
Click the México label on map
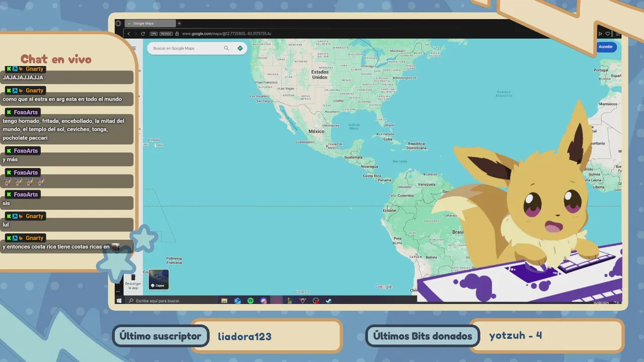pyautogui.click(x=316, y=131)
